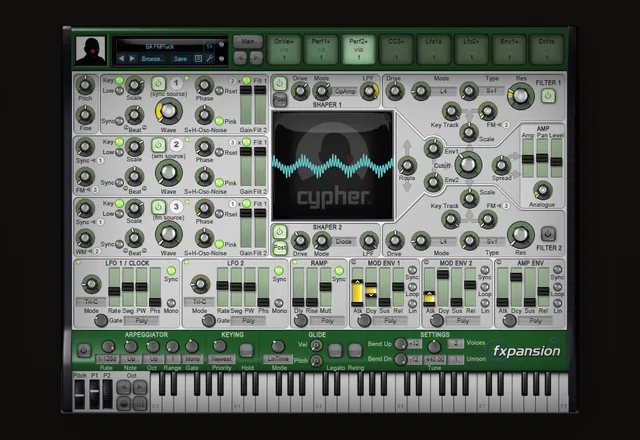This screenshot has width=640, height=440.
Task: Click the Voices count field
Action: (x=456, y=344)
